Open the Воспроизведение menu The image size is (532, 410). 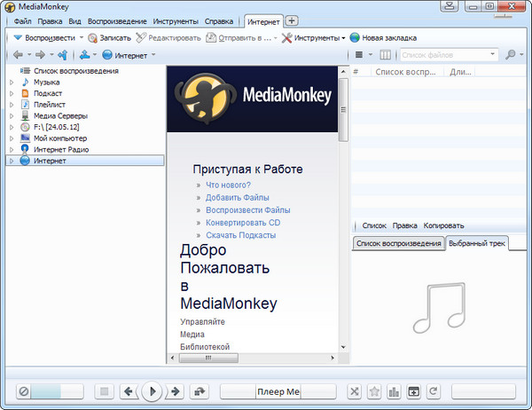click(117, 20)
